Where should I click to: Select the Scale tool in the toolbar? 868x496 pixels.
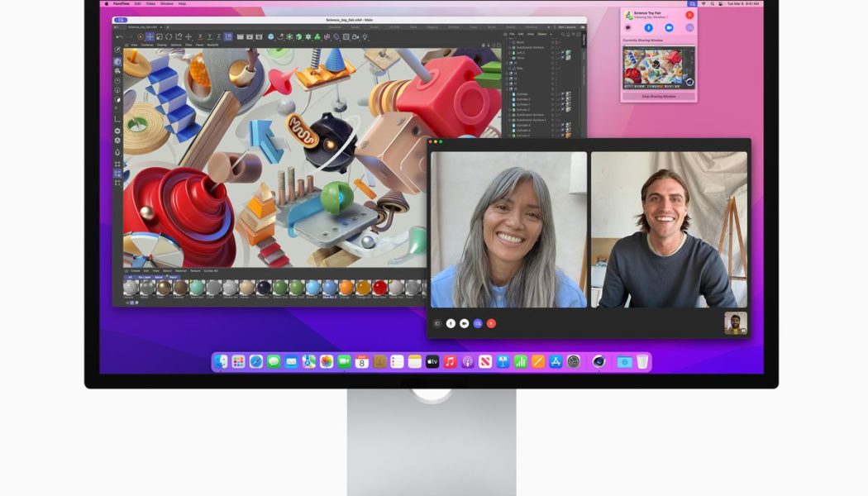[x=159, y=35]
